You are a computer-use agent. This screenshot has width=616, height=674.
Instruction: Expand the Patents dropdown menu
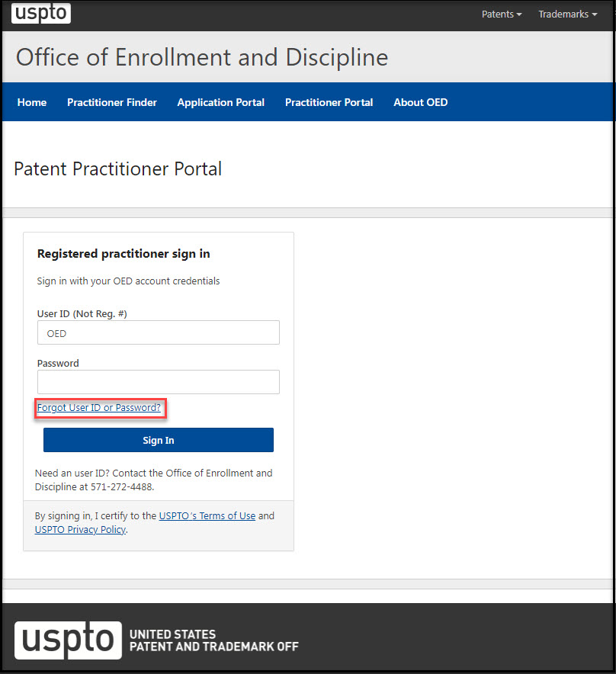[502, 14]
